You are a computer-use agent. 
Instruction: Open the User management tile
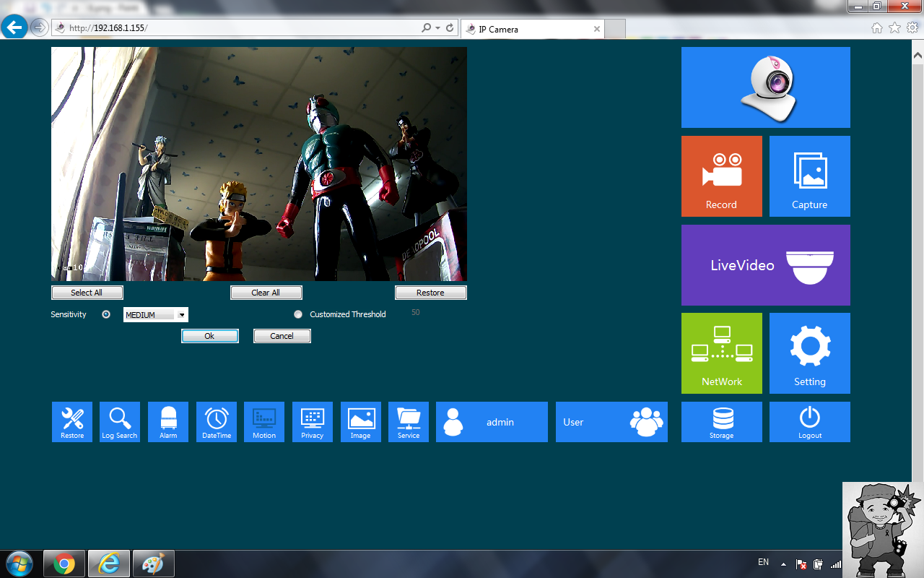click(612, 422)
